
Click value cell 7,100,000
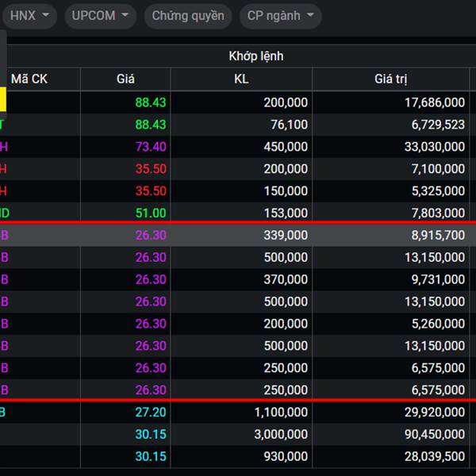(x=438, y=169)
